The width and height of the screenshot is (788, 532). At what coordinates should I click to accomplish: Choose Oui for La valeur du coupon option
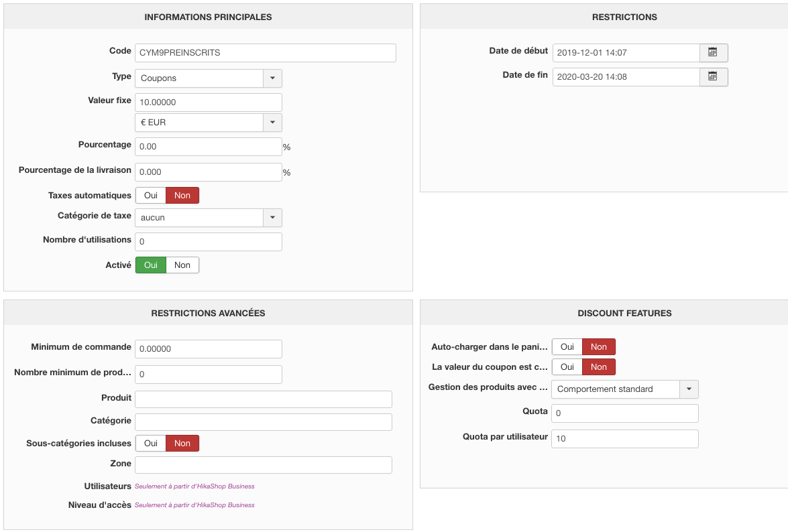[567, 367]
